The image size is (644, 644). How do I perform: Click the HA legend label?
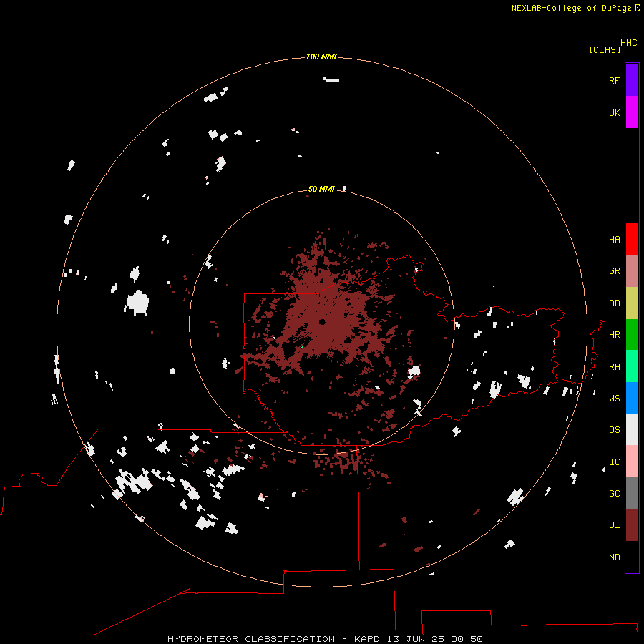pos(614,240)
